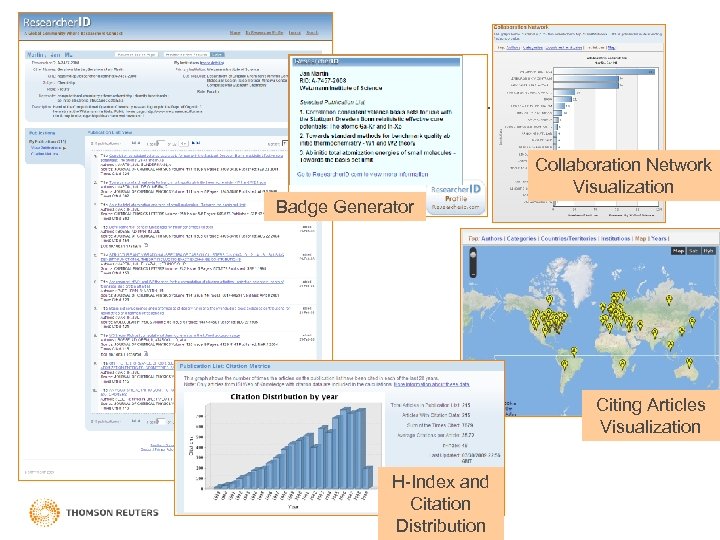Click 'more information about these data' link
The image size is (720, 540).
432,384
